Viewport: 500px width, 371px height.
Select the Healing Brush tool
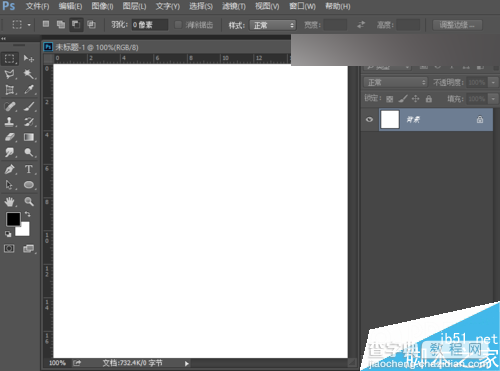pyautogui.click(x=9, y=106)
